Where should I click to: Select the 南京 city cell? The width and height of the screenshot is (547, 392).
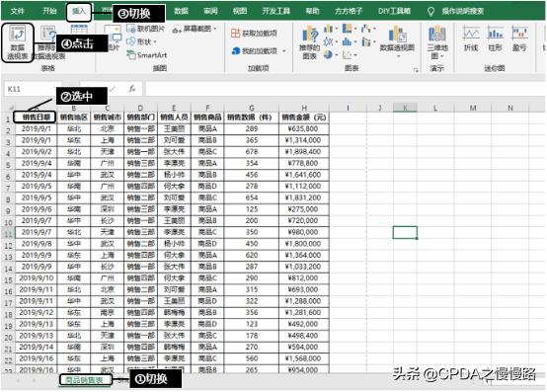click(x=107, y=312)
